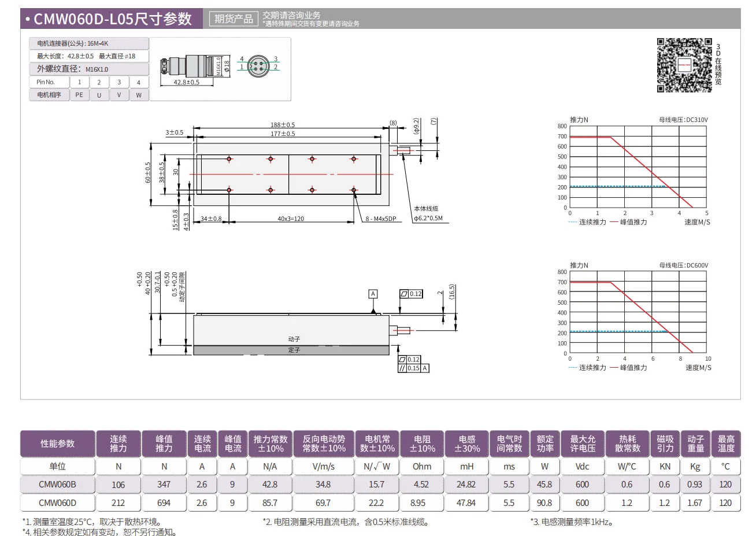Click the Pin No. header cell

click(49, 82)
